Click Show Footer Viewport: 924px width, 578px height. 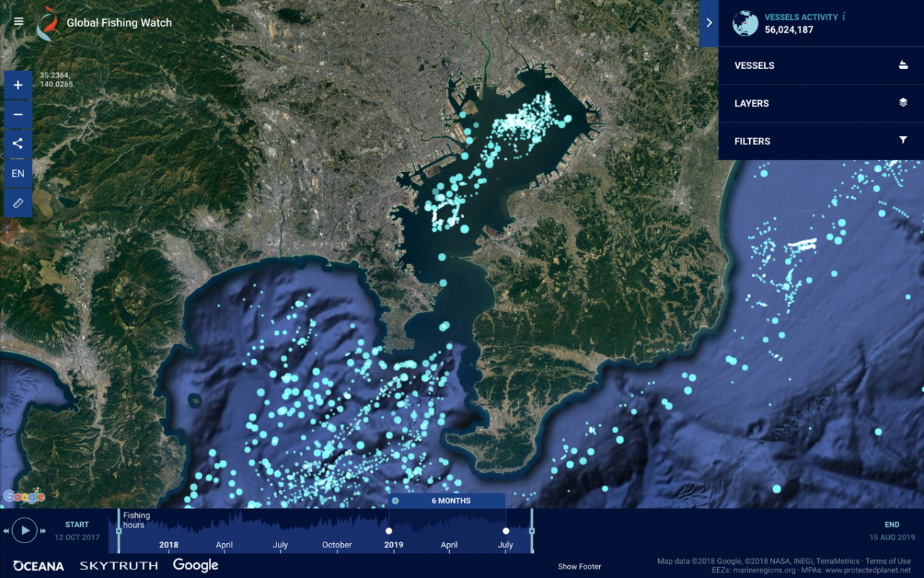(x=579, y=567)
